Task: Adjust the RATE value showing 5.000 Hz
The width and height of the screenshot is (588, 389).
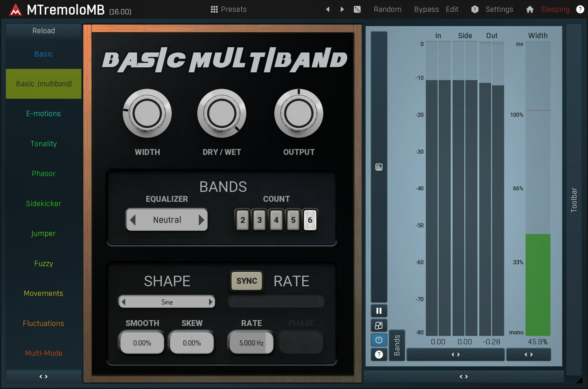Action: [251, 343]
